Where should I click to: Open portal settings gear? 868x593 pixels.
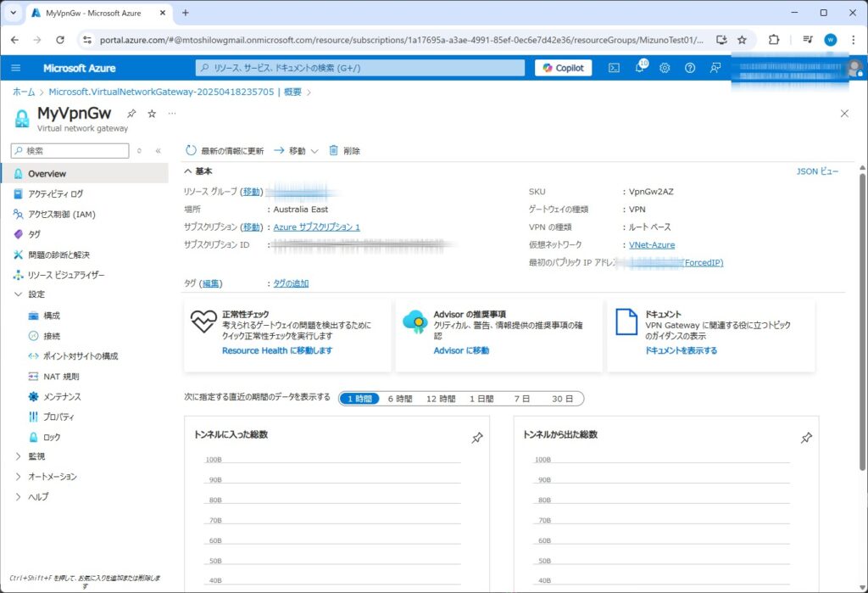pyautogui.click(x=665, y=68)
